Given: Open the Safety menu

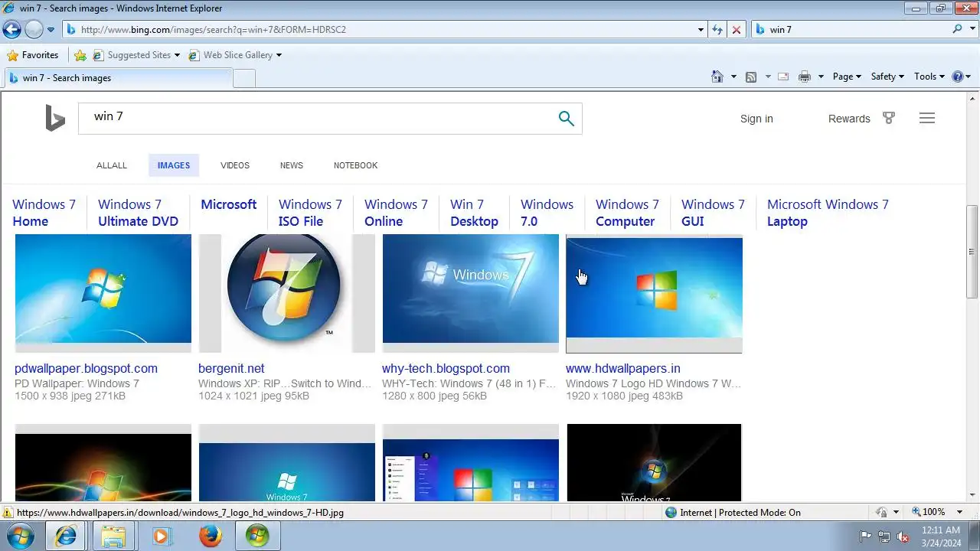Looking at the screenshot, I should (887, 77).
